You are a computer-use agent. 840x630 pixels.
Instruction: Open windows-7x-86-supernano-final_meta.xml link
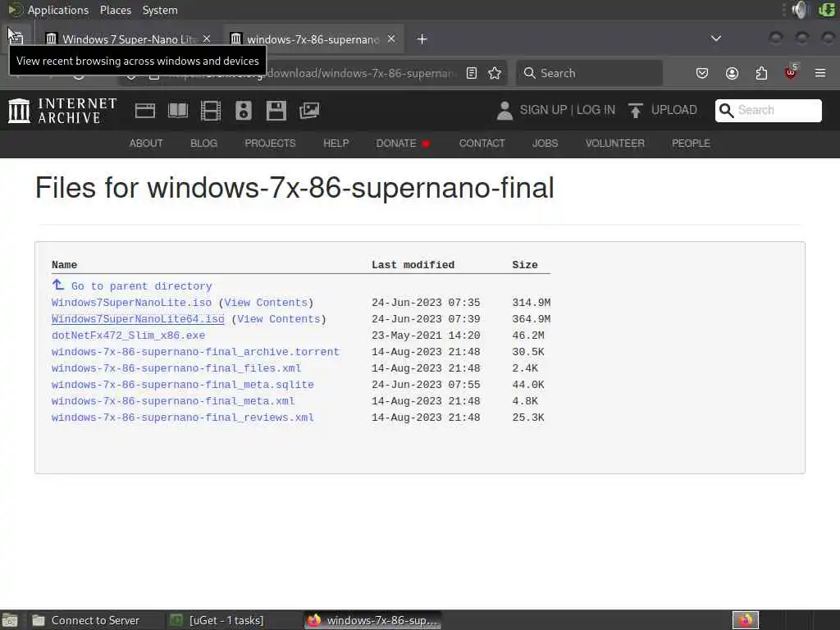tap(173, 401)
